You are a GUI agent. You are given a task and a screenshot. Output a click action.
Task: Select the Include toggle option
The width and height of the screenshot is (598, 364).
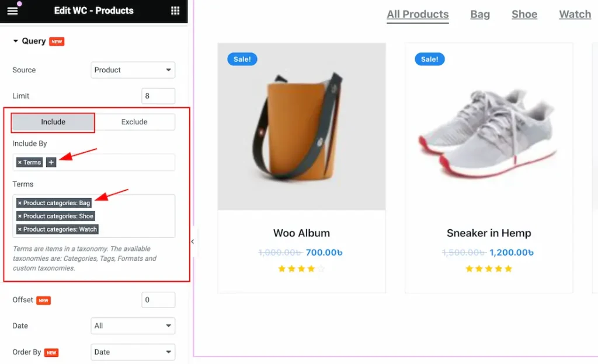click(x=53, y=123)
